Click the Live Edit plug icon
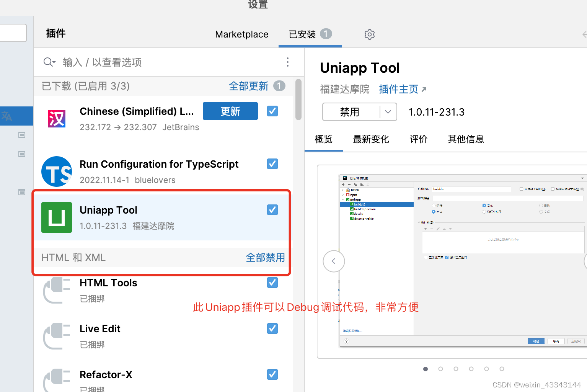 click(57, 336)
